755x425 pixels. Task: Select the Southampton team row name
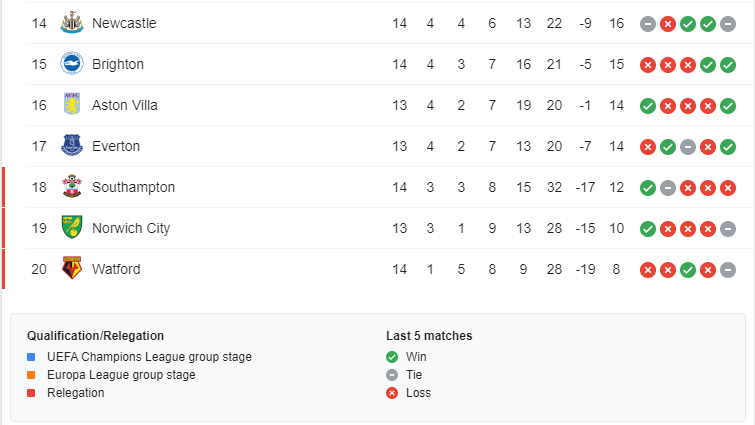pos(133,187)
